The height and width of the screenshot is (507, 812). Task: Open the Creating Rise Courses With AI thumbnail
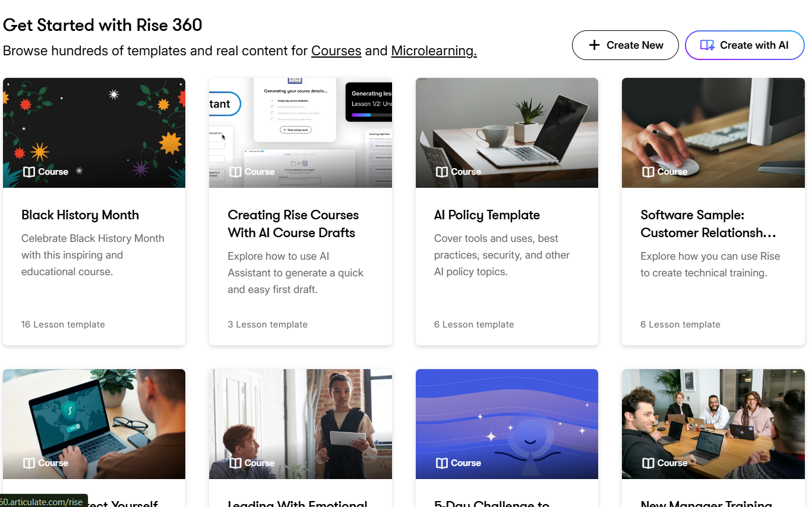click(x=301, y=133)
